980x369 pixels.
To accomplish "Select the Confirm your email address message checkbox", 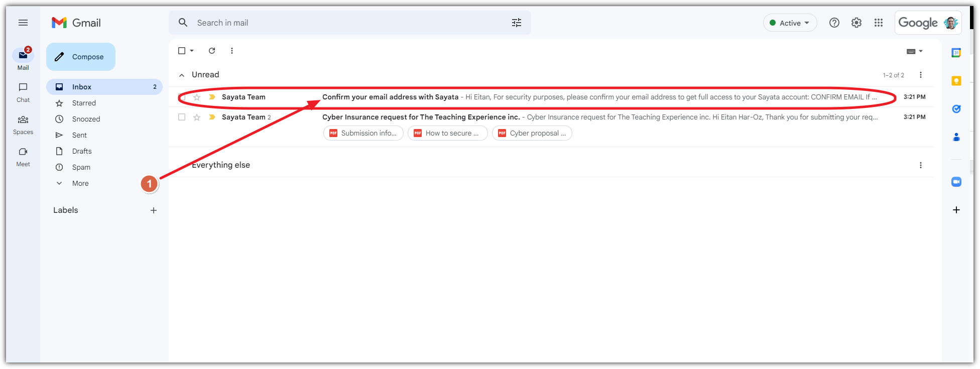I will pyautogui.click(x=182, y=97).
